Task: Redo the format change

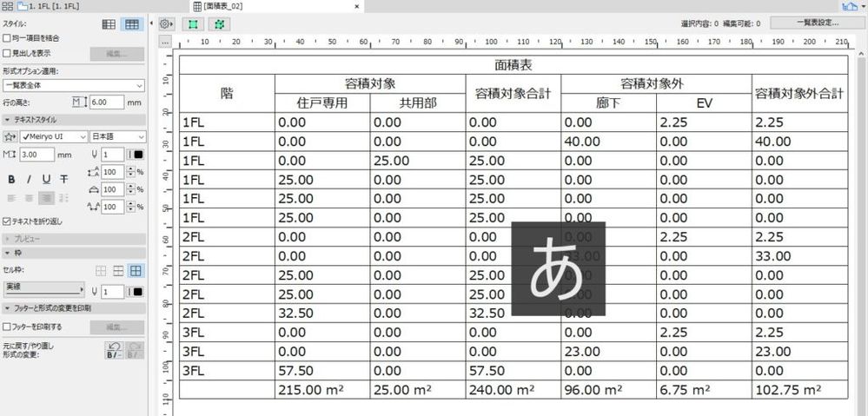Action: pos(135,351)
